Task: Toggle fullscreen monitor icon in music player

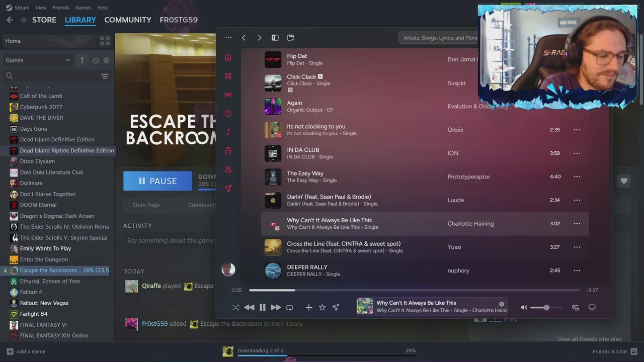Action: point(592,307)
